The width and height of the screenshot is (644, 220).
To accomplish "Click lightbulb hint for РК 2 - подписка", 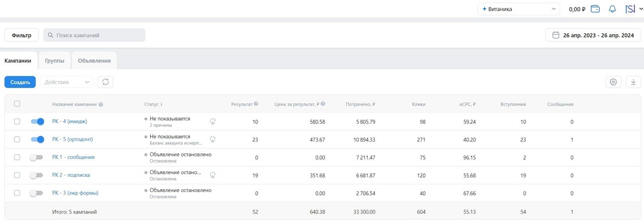I will (x=213, y=175).
